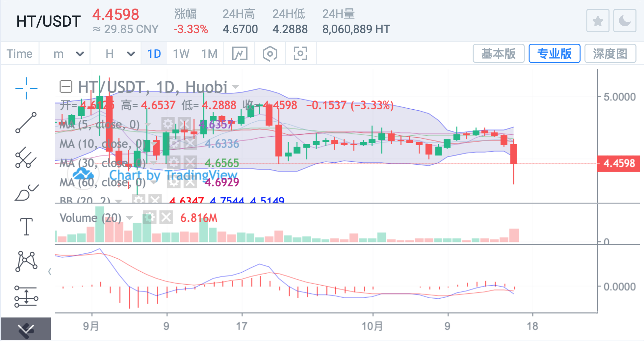Switch to 基本版 basic view

[499, 54]
